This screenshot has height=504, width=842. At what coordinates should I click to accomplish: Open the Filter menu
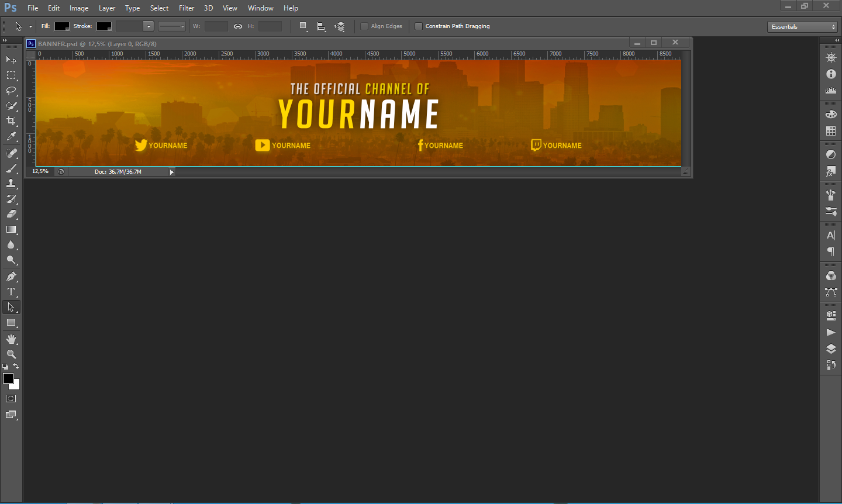(187, 8)
